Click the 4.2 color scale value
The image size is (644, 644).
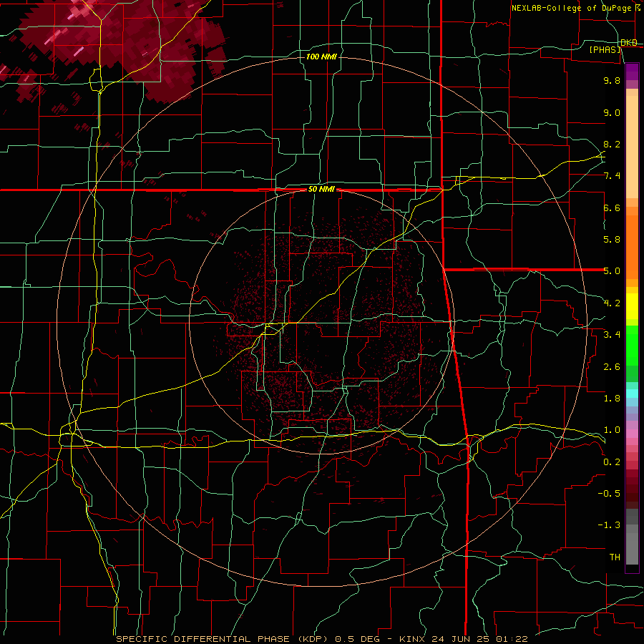coord(612,303)
